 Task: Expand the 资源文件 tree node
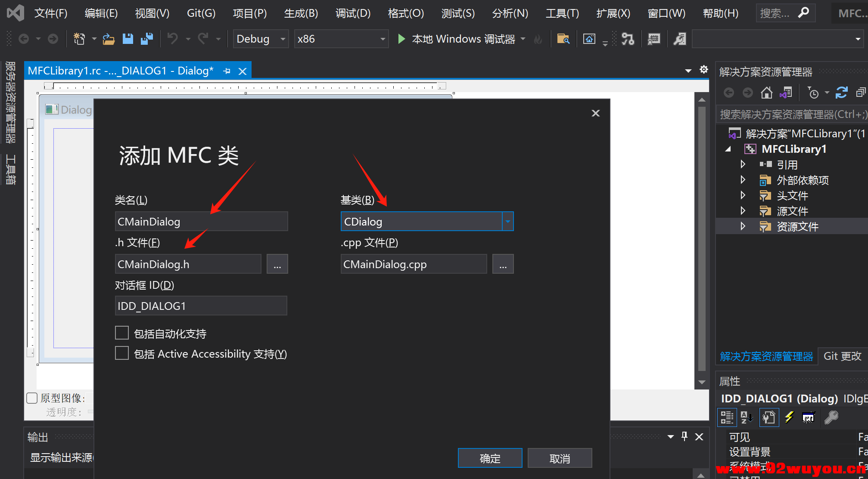[743, 226]
